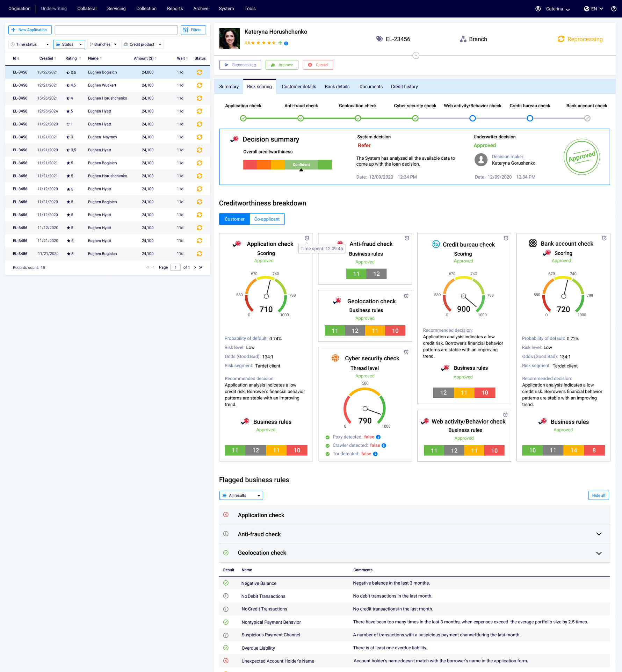
Task: Click the timer icon on the Application check card
Action: click(x=306, y=238)
